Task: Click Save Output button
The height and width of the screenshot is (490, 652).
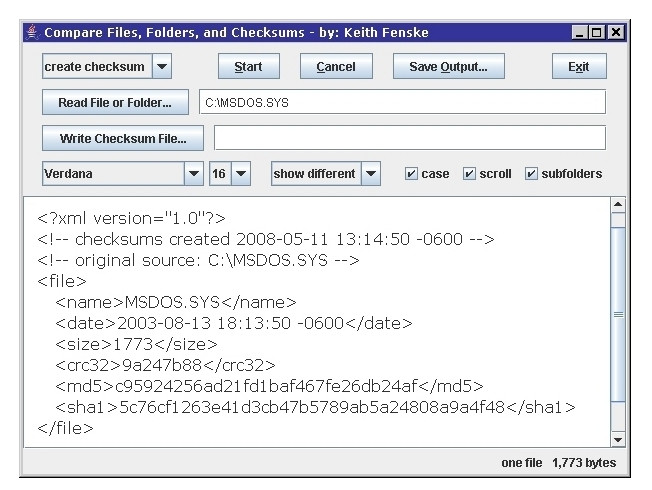Action: click(x=449, y=66)
